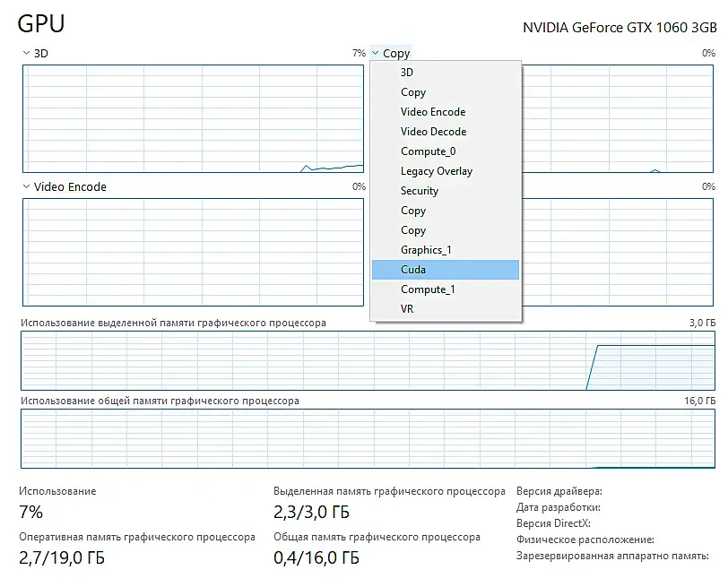Select 3D in the open engine list
This screenshot has width=728, height=587.
tap(407, 73)
